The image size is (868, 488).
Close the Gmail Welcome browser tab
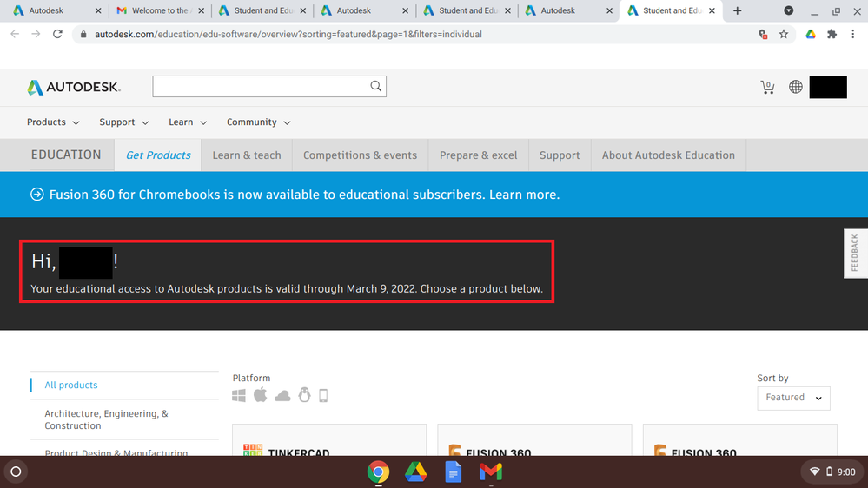coord(201,10)
